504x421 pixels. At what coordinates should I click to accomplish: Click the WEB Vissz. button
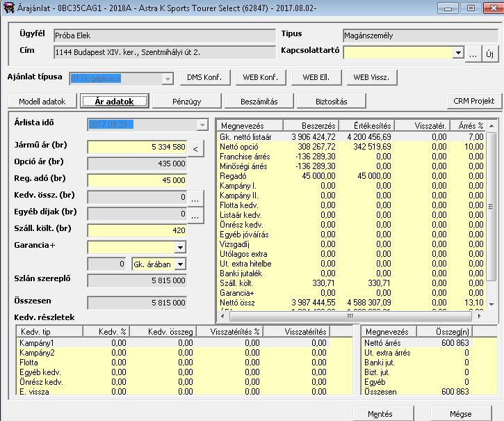pos(372,77)
